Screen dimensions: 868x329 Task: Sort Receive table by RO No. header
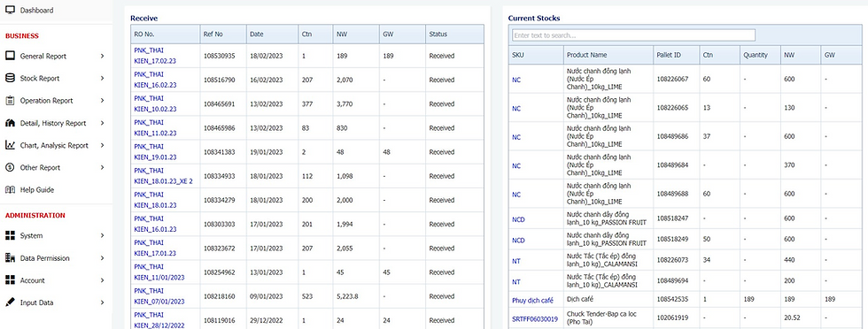click(x=165, y=34)
